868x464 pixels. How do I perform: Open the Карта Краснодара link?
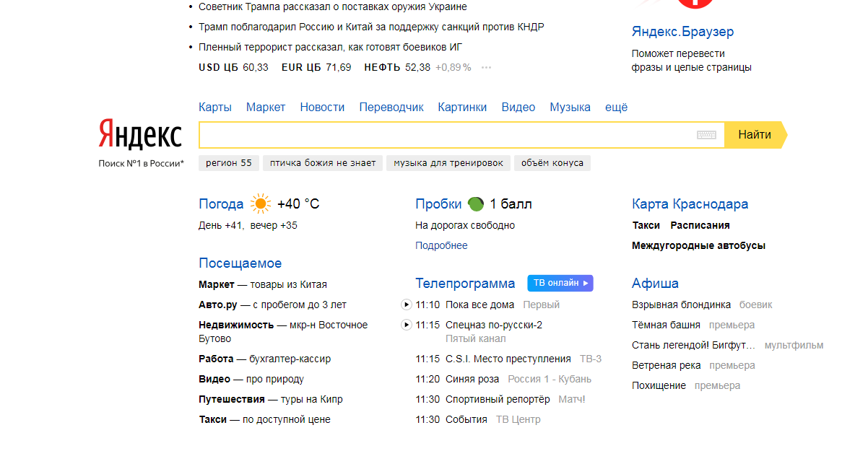(690, 204)
